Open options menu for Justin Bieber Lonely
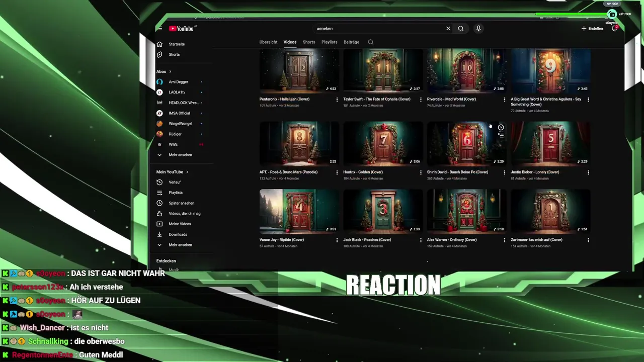 click(588, 172)
